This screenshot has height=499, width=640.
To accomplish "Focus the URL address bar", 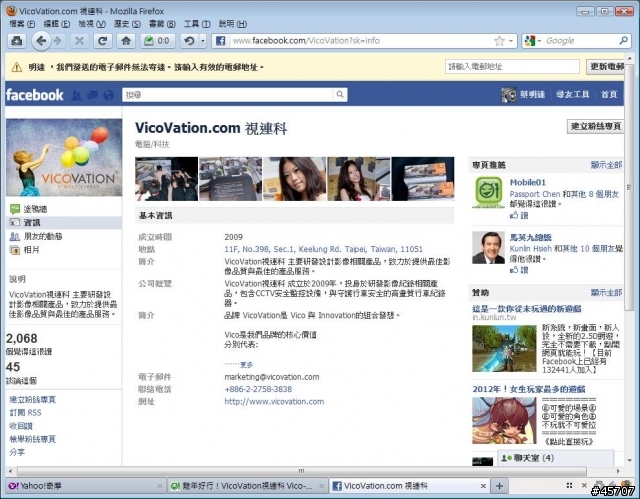I will click(359, 41).
